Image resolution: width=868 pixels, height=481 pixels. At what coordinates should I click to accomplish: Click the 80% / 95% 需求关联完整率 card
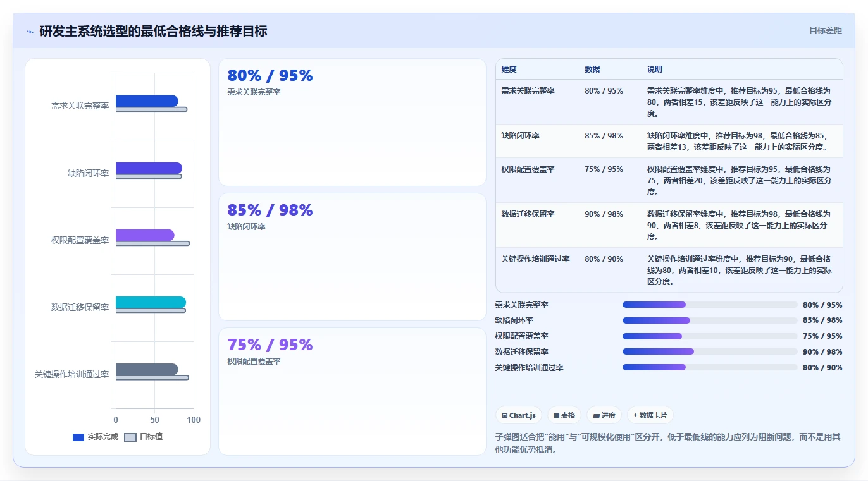352,123
